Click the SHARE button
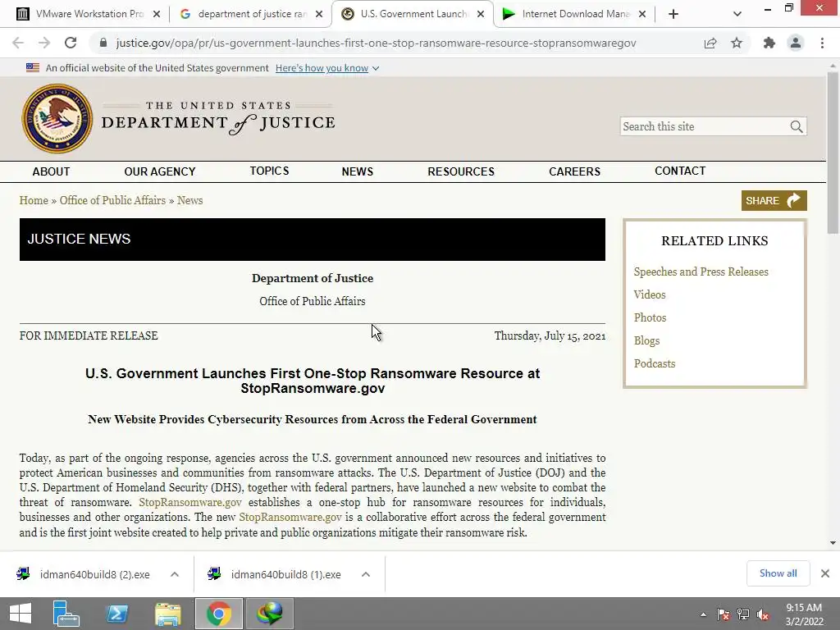This screenshot has height=630, width=840. coord(774,200)
